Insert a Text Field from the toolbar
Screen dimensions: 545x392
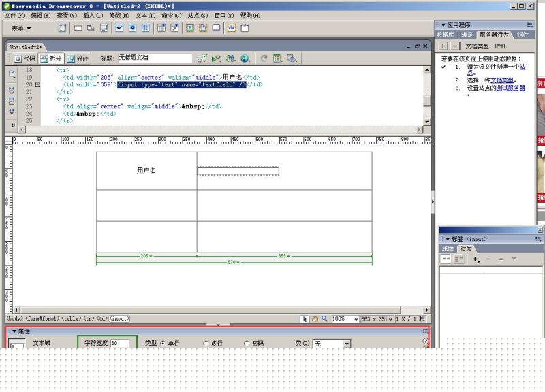(78, 28)
